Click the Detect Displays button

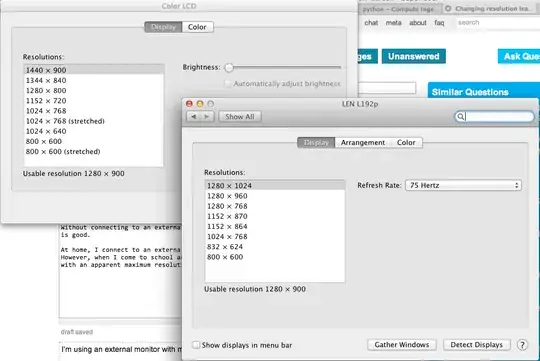(x=476, y=345)
